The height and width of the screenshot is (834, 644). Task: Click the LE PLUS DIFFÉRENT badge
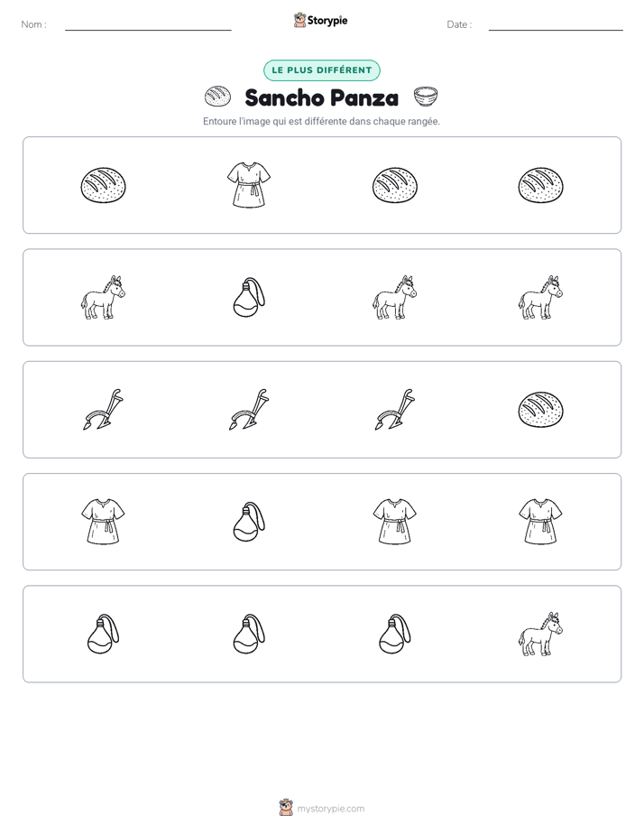(x=322, y=70)
